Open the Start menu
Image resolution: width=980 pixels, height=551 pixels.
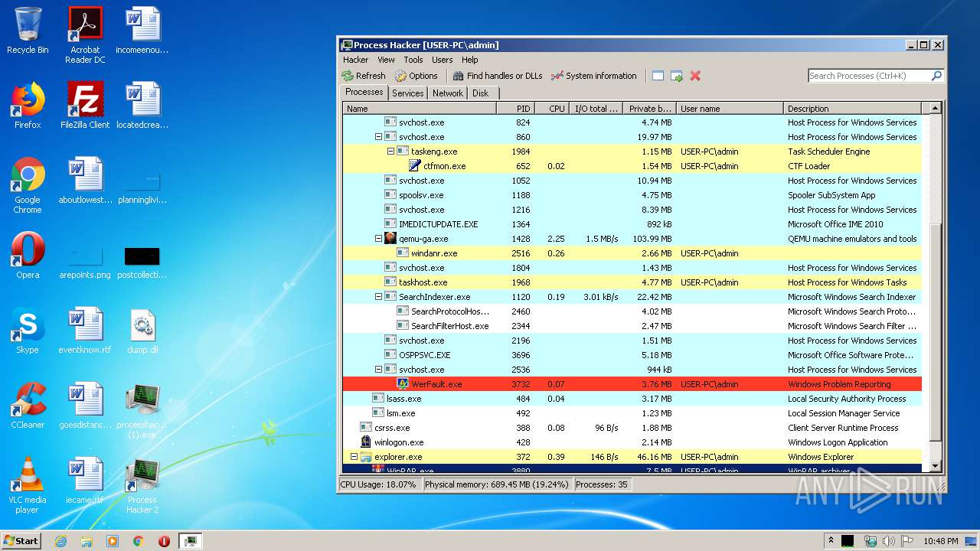pyautogui.click(x=21, y=540)
